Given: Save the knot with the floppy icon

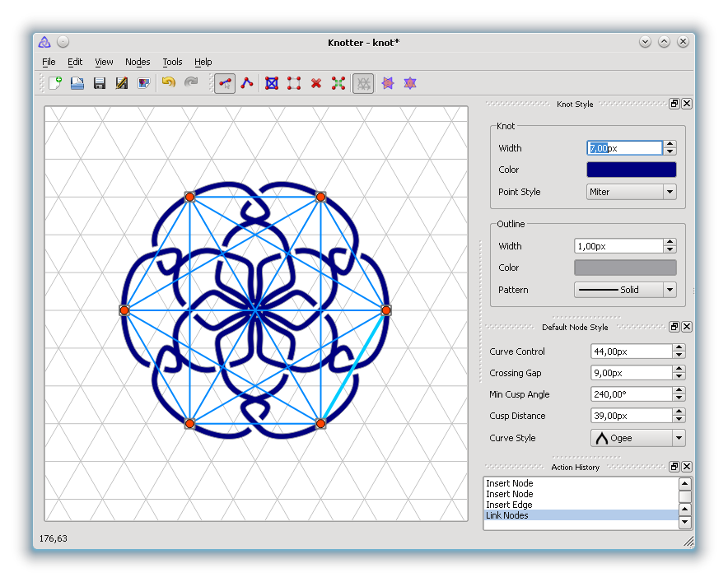Looking at the screenshot, I should coord(100,83).
